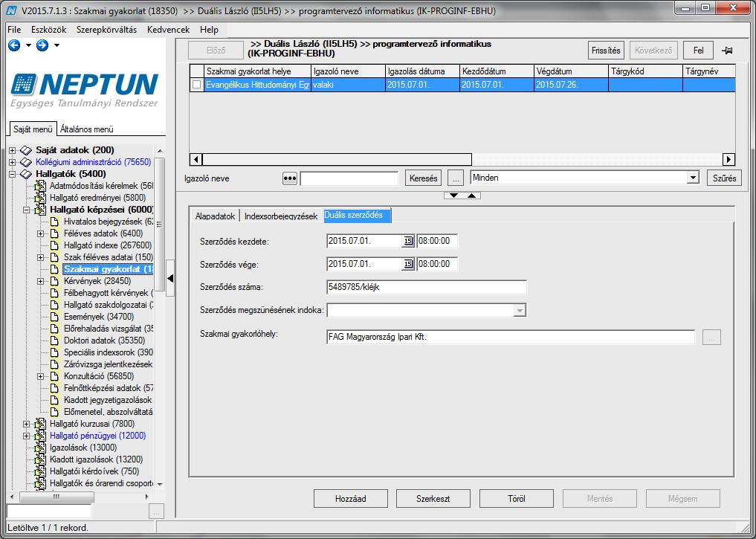Click the table scroll right arrow
This screenshot has width=756, height=539.
(x=728, y=159)
